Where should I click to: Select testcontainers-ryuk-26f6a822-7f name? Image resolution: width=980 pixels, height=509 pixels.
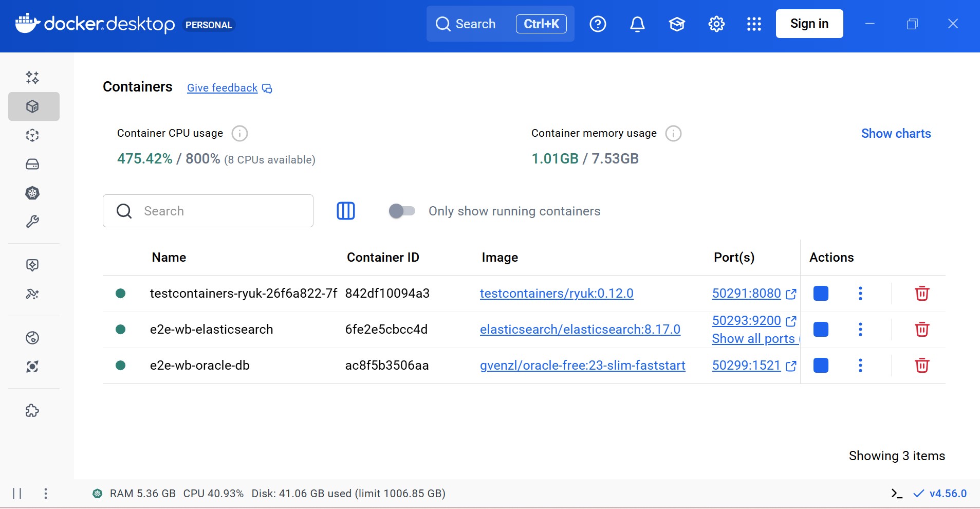(x=244, y=294)
